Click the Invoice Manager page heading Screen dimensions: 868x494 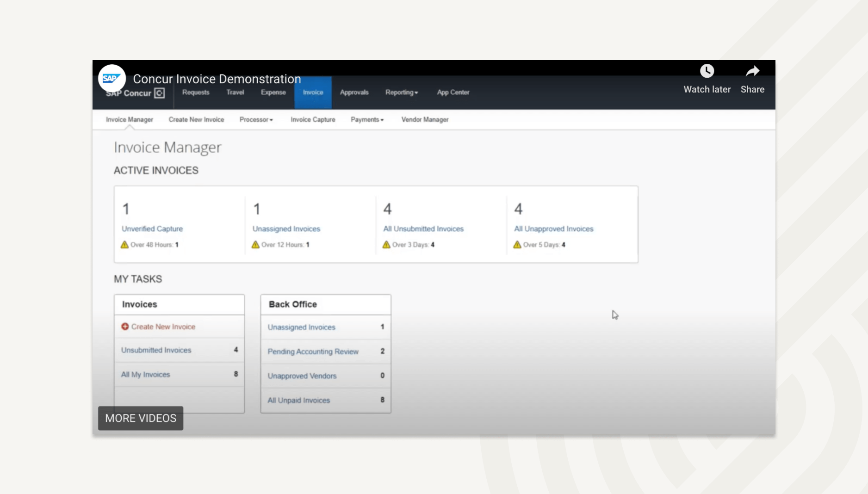coord(167,147)
